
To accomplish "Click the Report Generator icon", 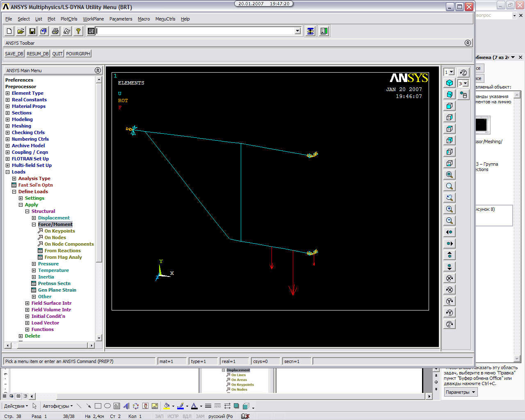I will (67, 31).
